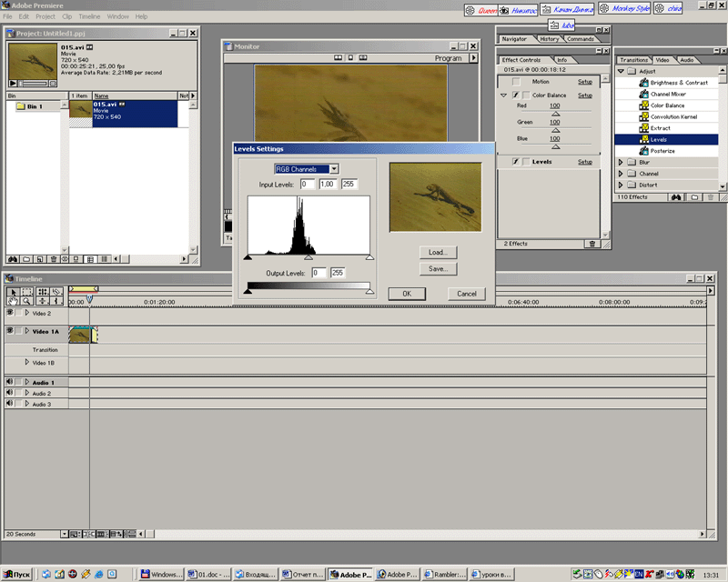Image resolution: width=728 pixels, height=582 pixels.
Task: Mute the Audio 1 track speaker toggle
Action: (10, 382)
